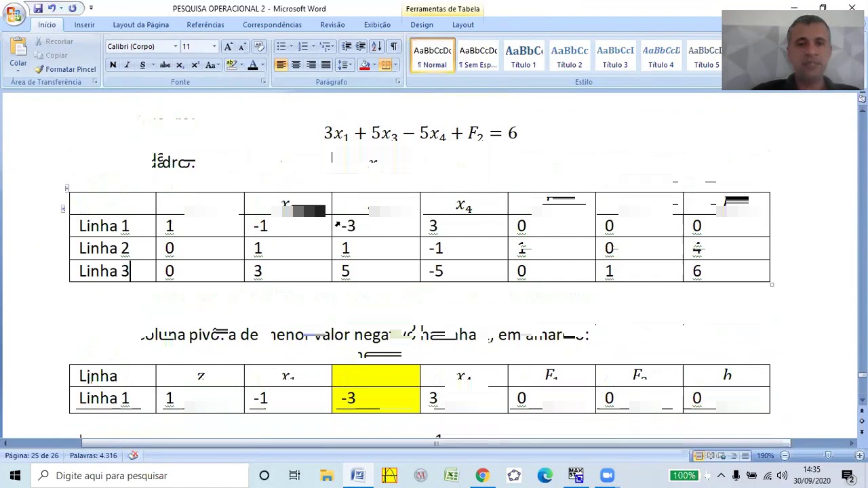
Task: Toggle subscript formatting
Action: tap(180, 65)
